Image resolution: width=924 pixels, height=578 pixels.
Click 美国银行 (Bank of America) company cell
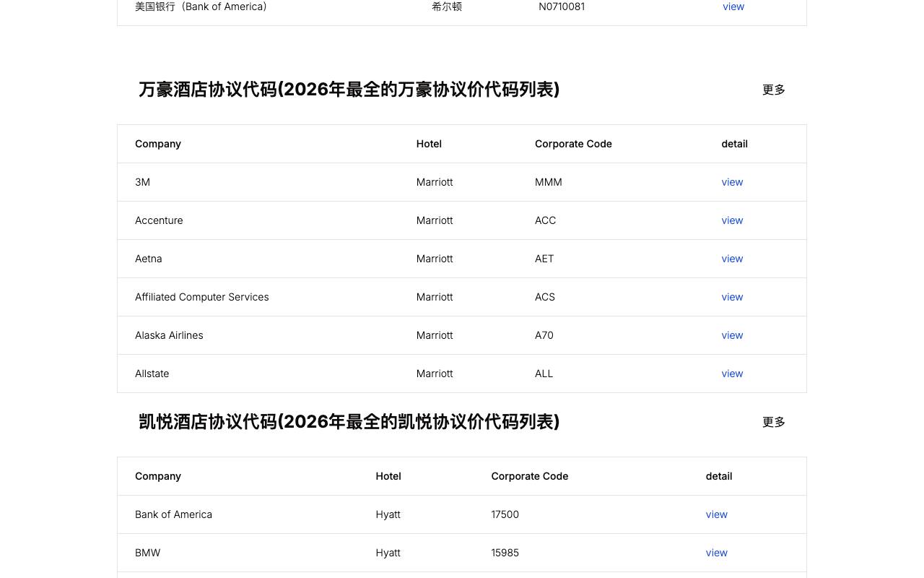[x=201, y=7]
